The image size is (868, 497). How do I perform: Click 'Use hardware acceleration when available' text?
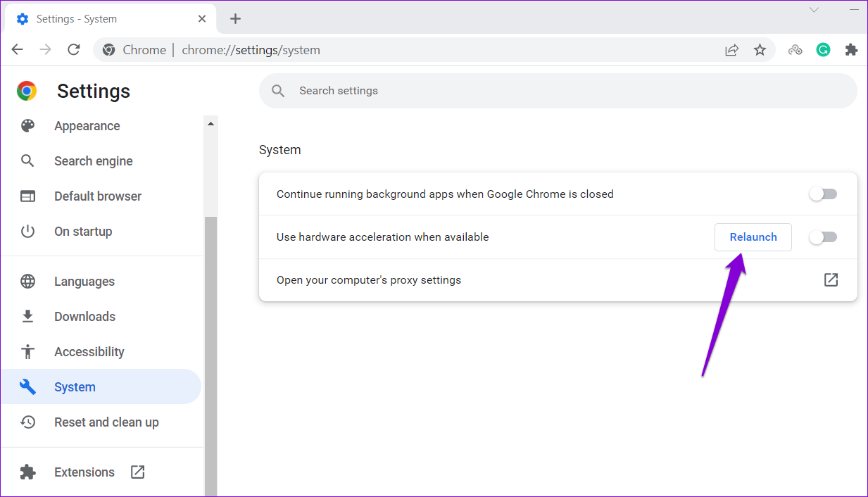click(x=383, y=237)
